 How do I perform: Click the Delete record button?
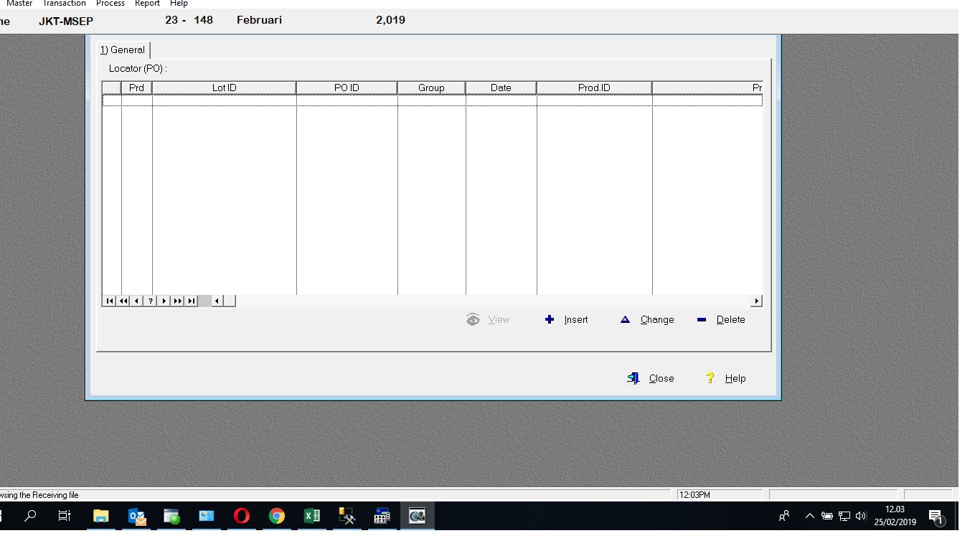pos(721,320)
